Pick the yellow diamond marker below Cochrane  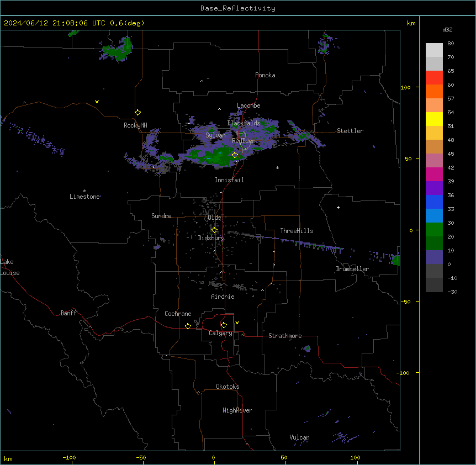coord(188,326)
